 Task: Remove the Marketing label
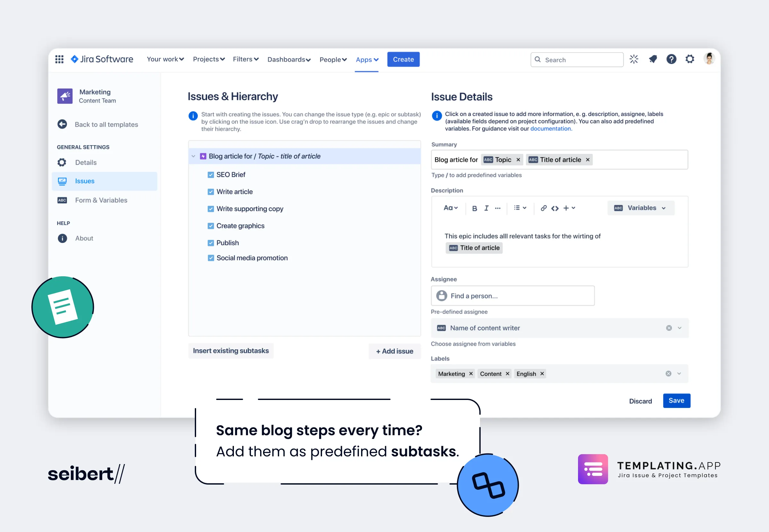tap(471, 374)
